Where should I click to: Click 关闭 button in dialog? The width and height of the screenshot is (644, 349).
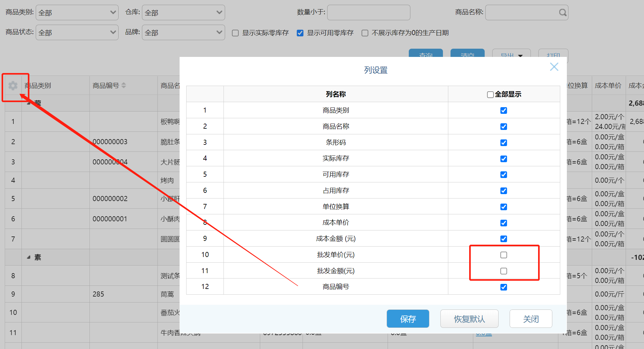click(531, 319)
